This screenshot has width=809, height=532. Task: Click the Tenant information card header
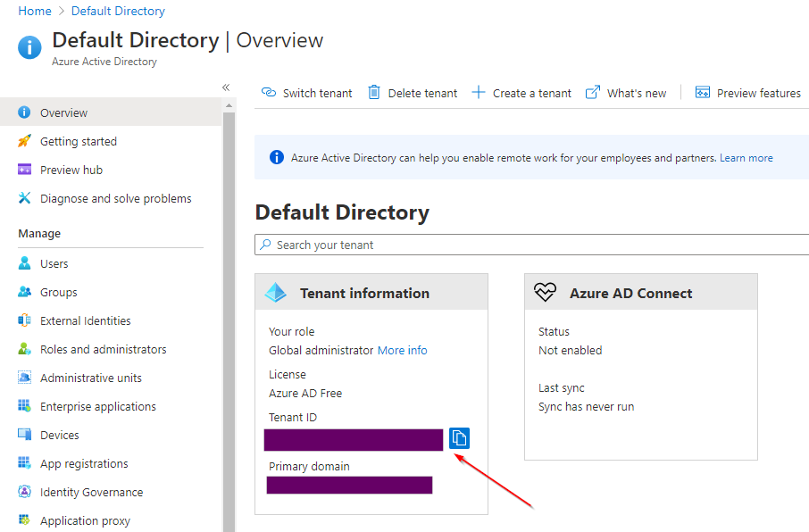(x=371, y=292)
